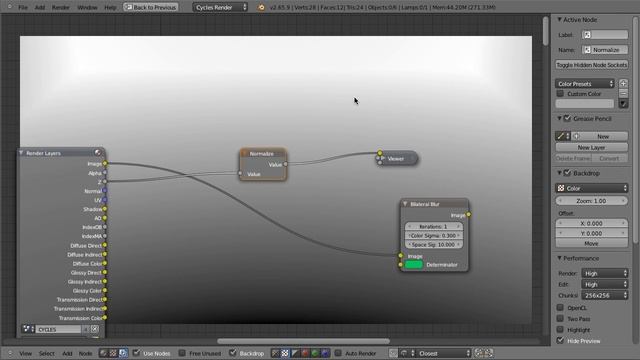Screen dimensions: 640x360
Task: Enable the OpenCL checkbox
Action: click(560, 307)
